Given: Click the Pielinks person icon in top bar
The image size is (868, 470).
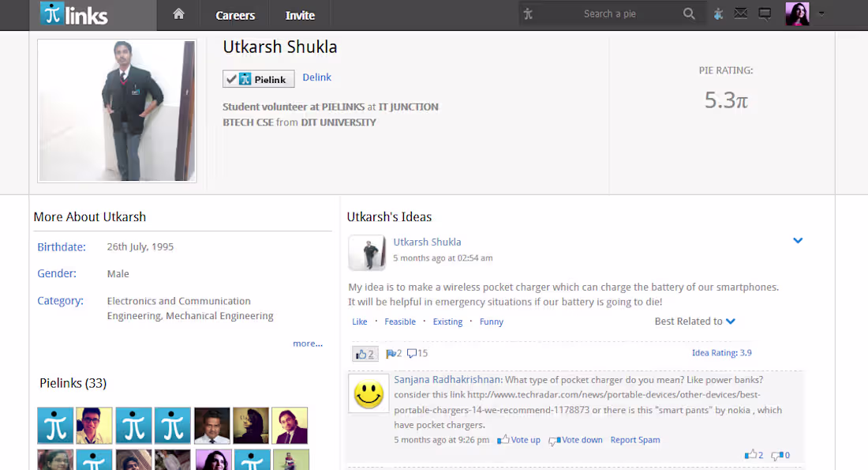Looking at the screenshot, I should coord(718,13).
